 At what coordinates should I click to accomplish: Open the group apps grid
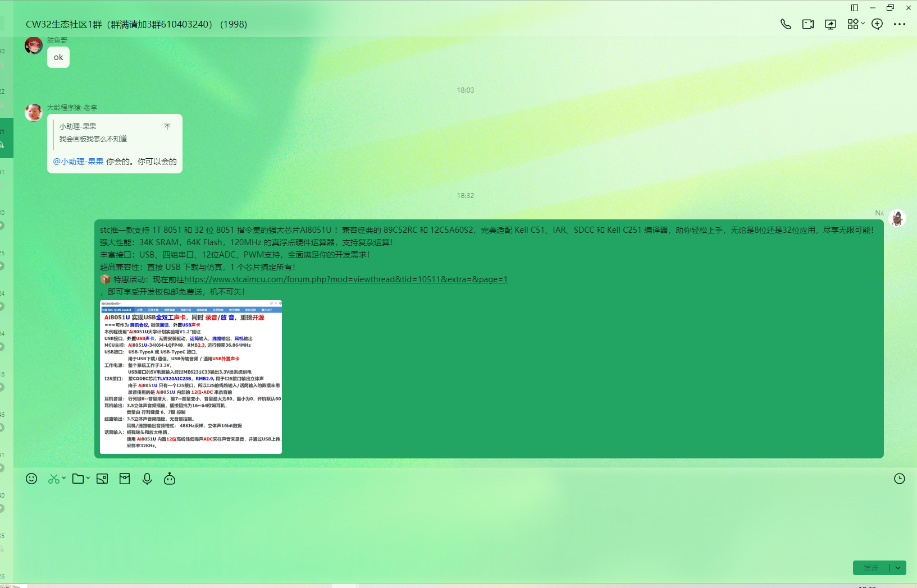tap(853, 24)
